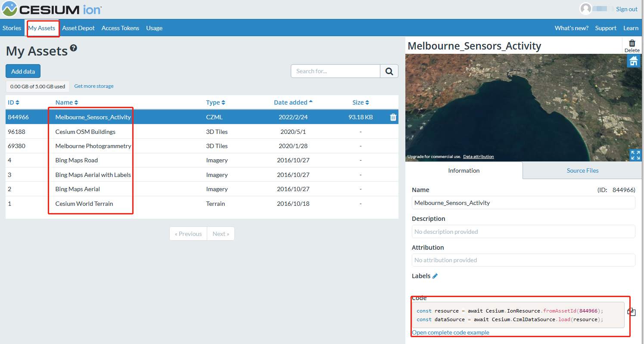Edit labels with the pencil icon
The image size is (644, 344).
(x=435, y=276)
